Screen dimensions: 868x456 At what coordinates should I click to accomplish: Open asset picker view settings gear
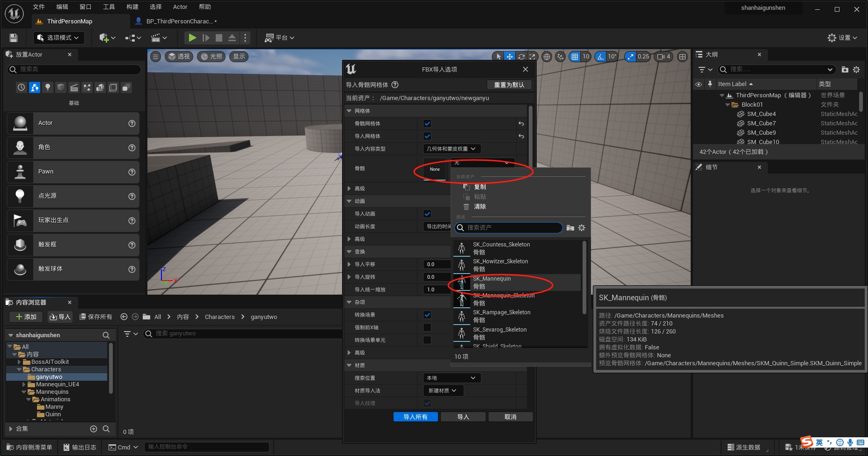point(582,228)
